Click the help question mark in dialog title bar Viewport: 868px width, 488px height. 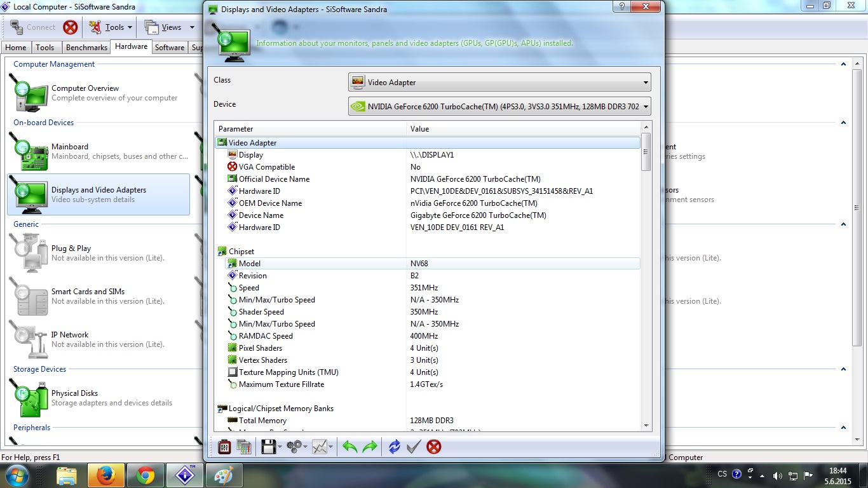[622, 7]
